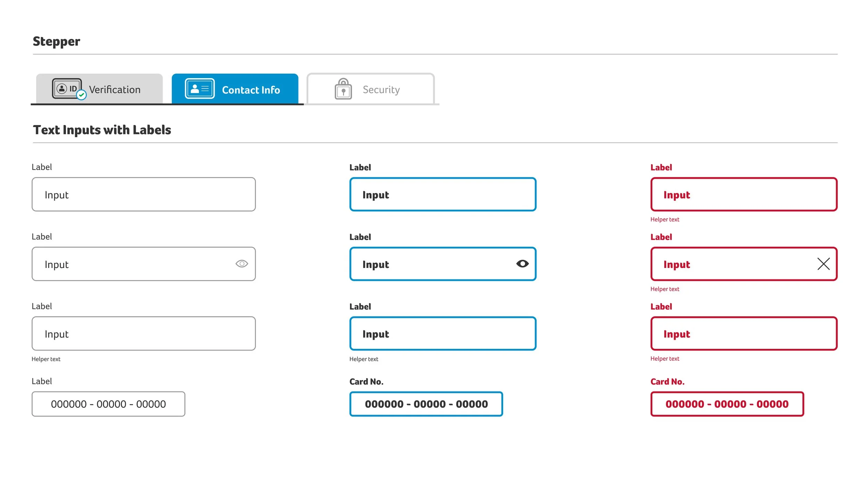Viewport: 868px width, 488px height.
Task: Click the grey input field above grey Helper text
Action: point(144,334)
